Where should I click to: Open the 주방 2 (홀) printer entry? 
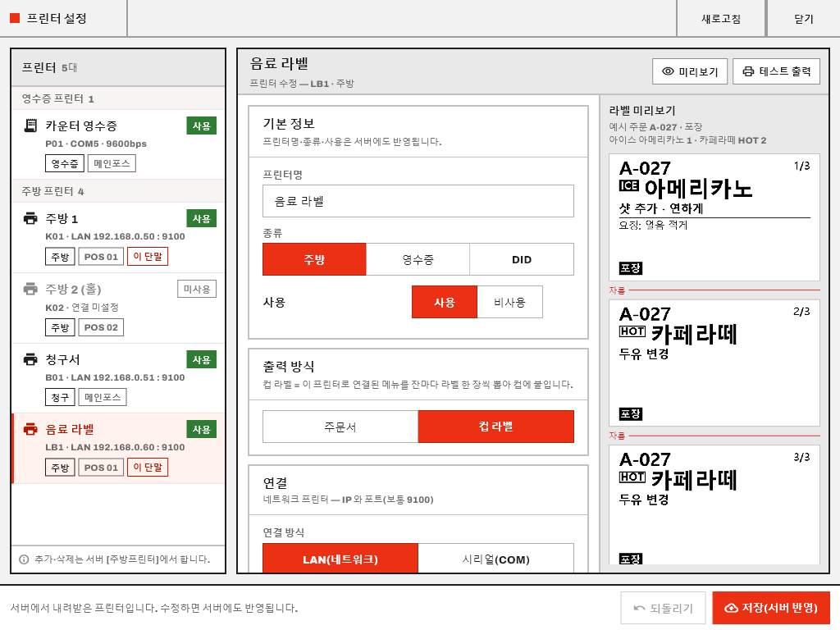pos(118,308)
